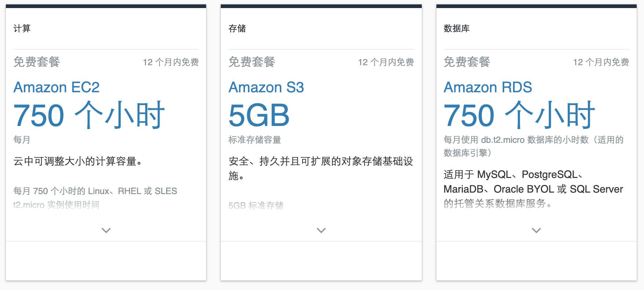Click the 存储 category label
644x290 pixels.
pos(237,29)
